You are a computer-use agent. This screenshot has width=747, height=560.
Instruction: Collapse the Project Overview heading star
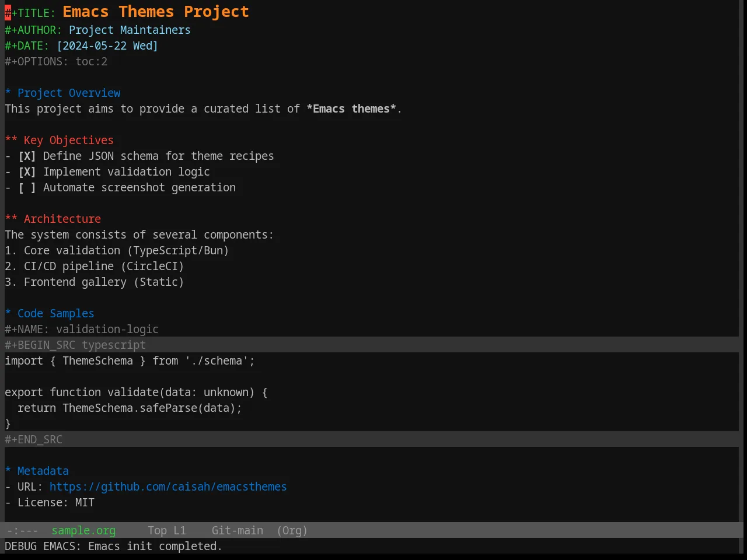(8, 93)
